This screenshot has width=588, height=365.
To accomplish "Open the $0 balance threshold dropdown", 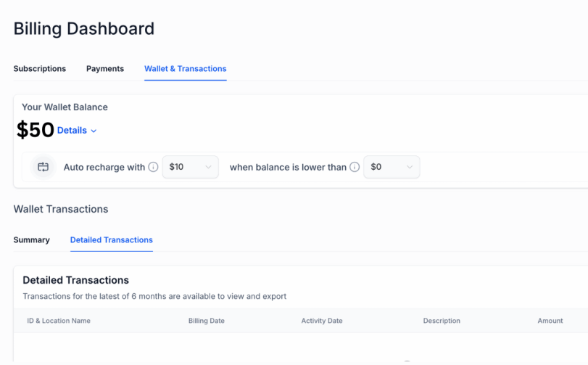I will pyautogui.click(x=391, y=167).
